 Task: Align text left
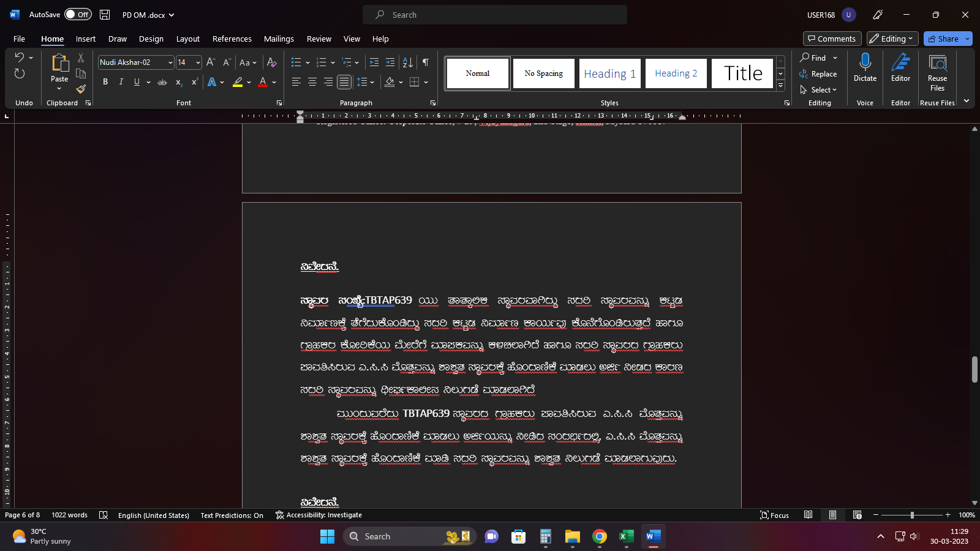[296, 82]
